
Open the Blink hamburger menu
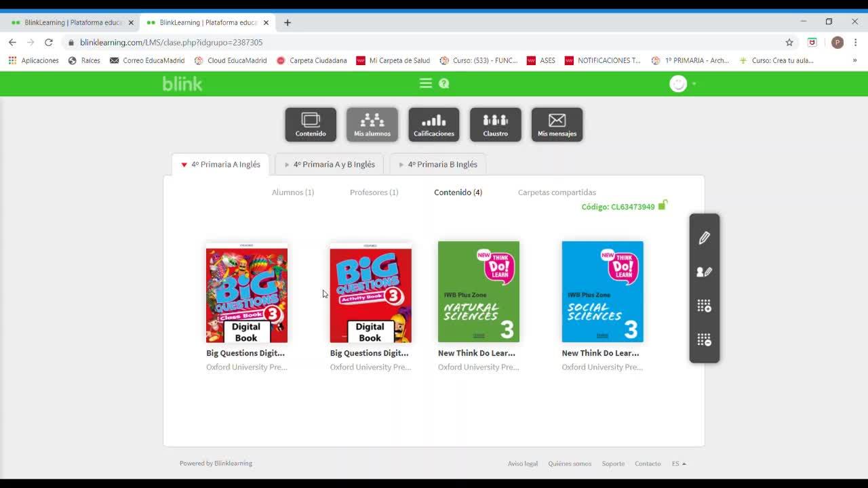[426, 83]
